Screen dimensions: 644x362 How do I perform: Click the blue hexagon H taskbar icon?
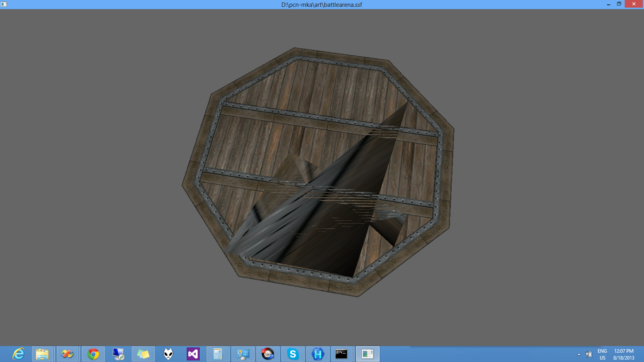(x=318, y=354)
